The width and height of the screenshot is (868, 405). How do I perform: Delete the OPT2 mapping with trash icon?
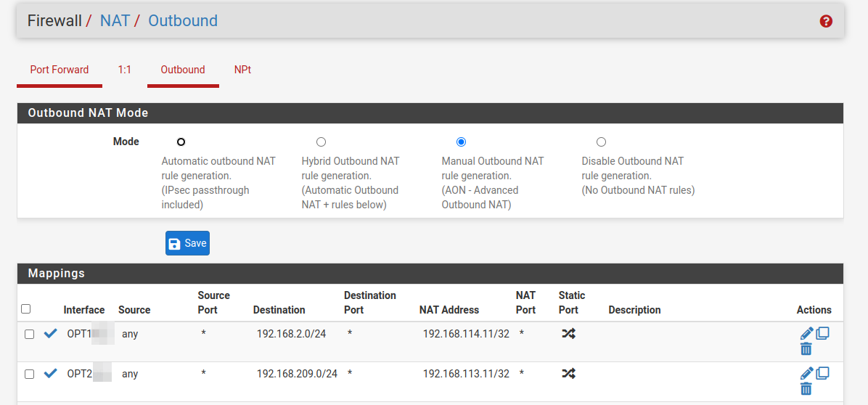point(806,389)
